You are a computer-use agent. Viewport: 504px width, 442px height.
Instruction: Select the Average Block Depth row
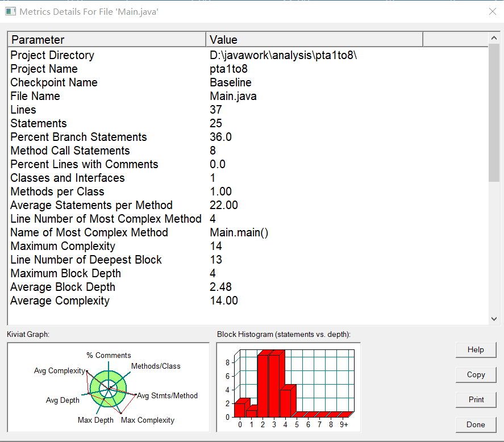tap(248, 287)
